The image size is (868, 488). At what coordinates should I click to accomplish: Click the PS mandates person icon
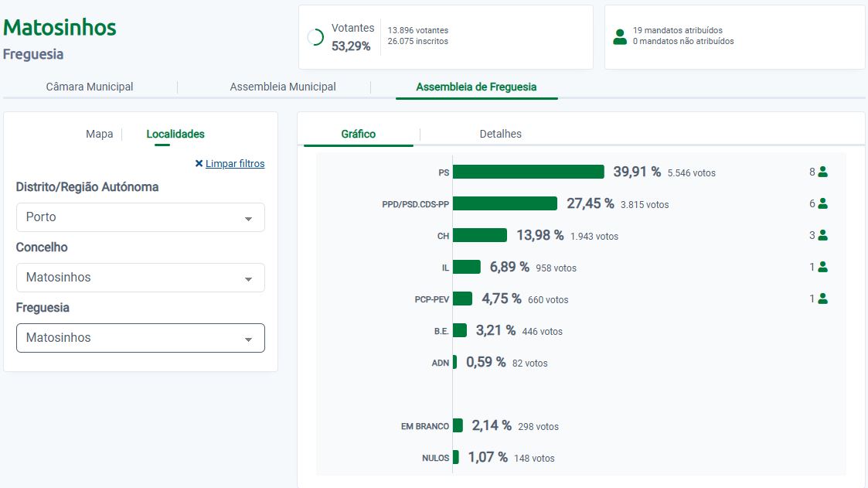coord(822,172)
